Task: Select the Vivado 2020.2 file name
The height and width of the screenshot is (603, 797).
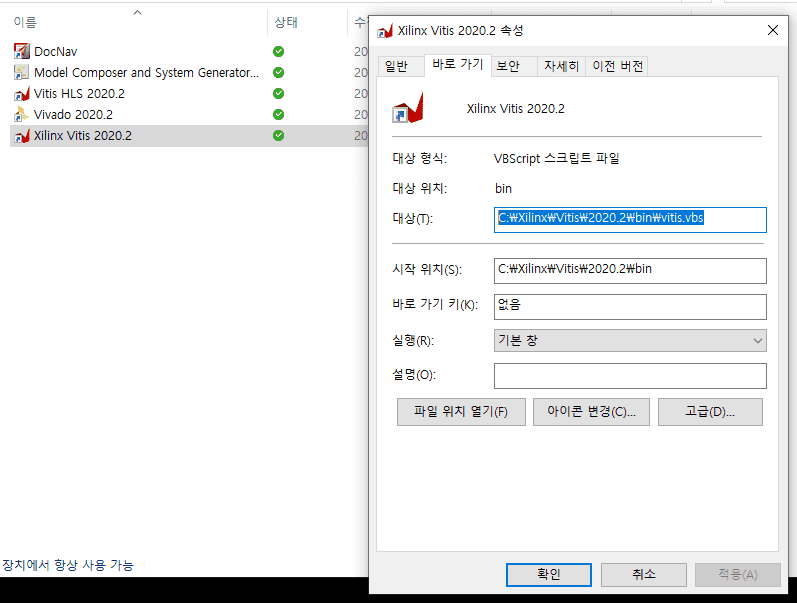Action: tap(73, 115)
